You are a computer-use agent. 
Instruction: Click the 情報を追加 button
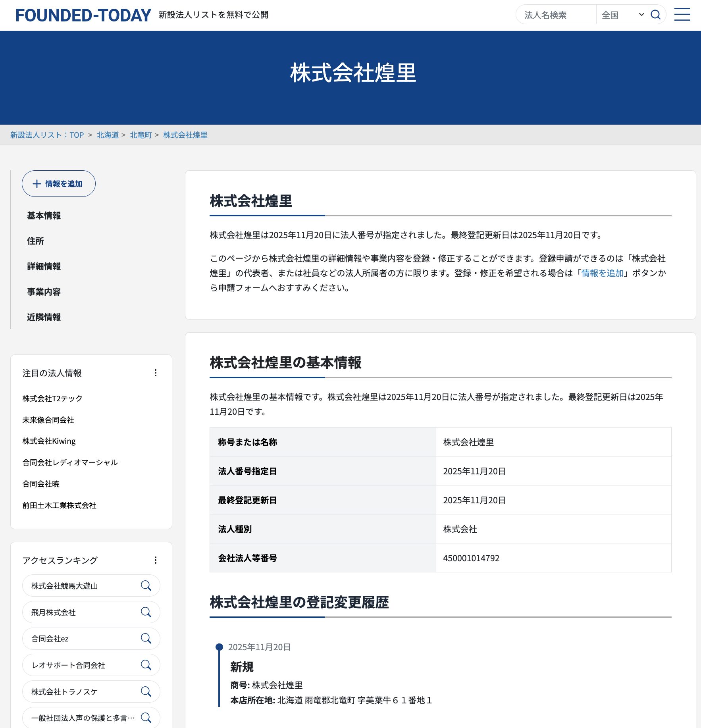(x=58, y=183)
